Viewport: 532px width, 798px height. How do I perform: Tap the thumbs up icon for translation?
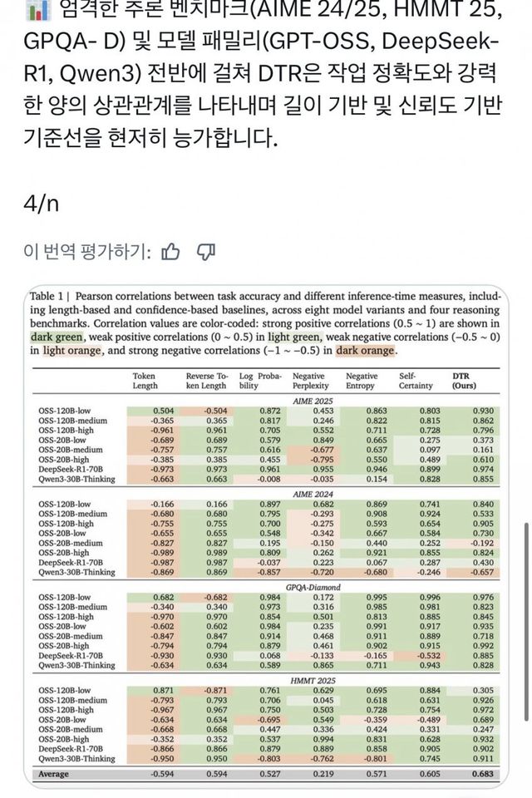coord(171,251)
